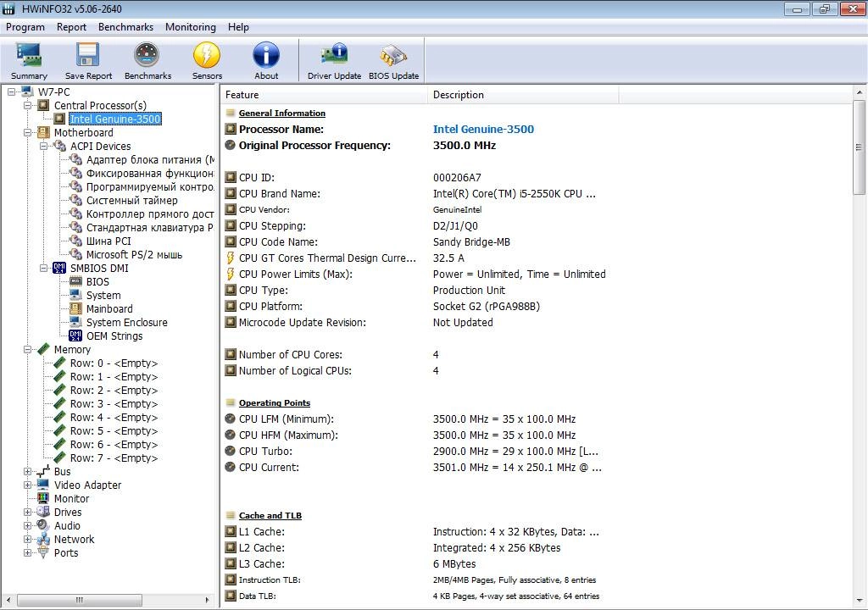Select Central Processor(s) chip icon
The width and height of the screenshot is (868, 610).
coord(44,105)
